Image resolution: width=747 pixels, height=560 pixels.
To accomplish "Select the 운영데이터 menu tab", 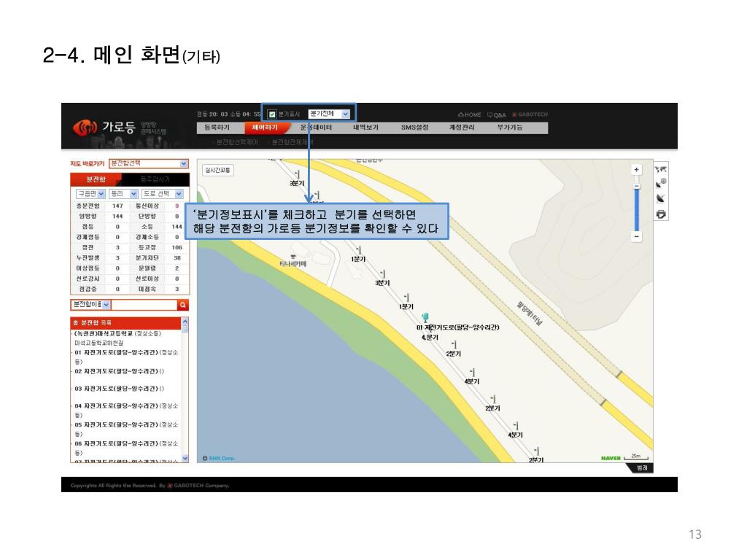I will [316, 128].
